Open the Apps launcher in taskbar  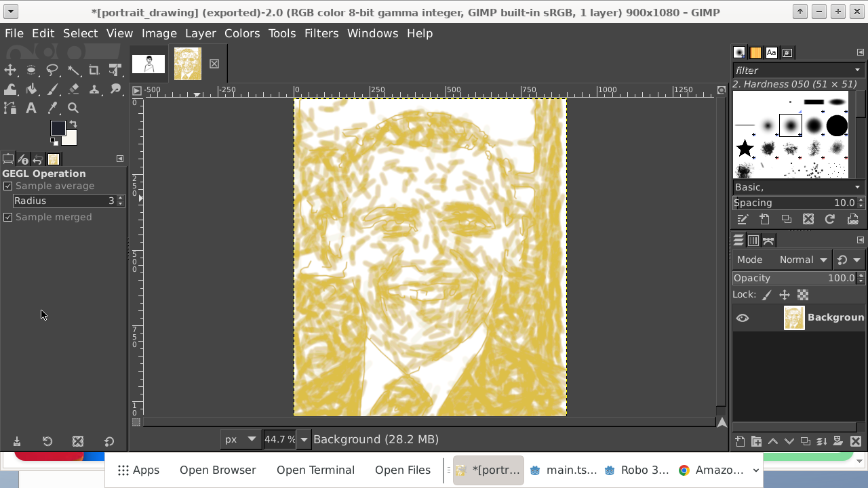138,470
